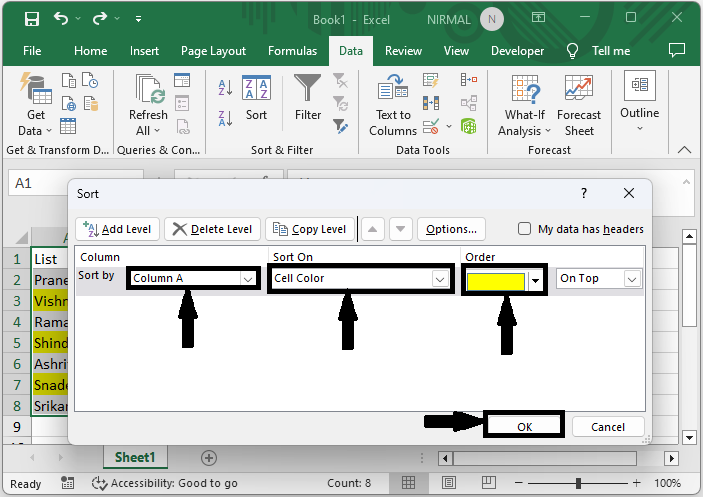
Task: Check My data has headers
Action: click(524, 229)
